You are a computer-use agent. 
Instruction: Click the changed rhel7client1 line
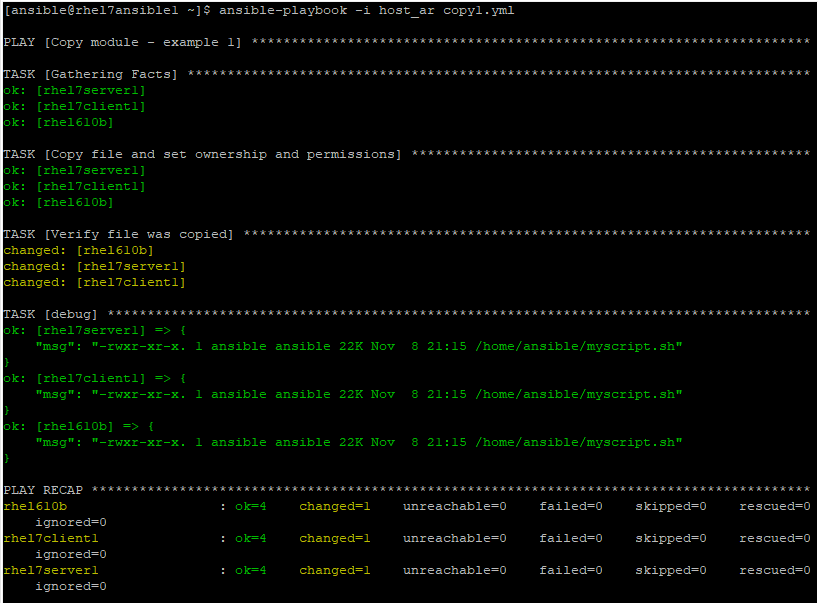click(94, 282)
